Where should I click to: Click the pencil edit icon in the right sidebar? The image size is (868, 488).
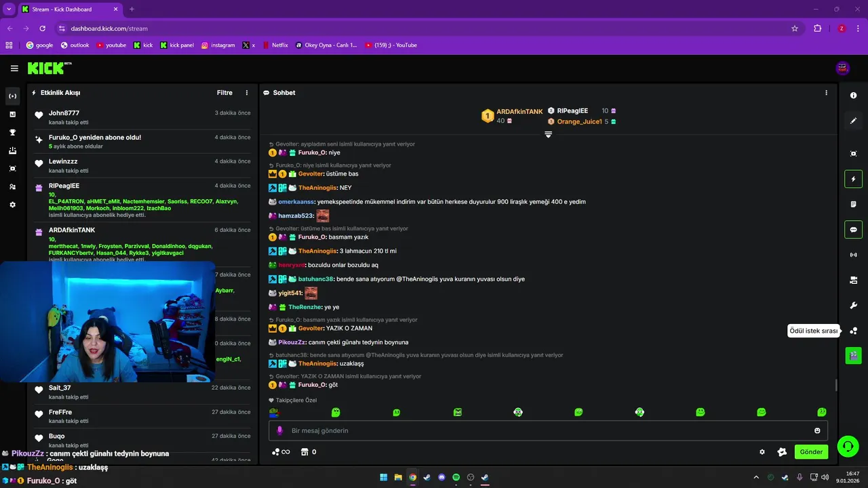pos(853,121)
